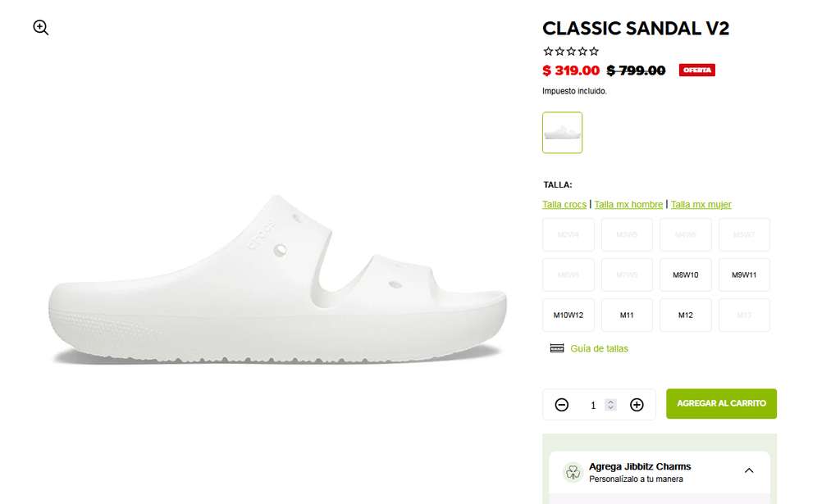Click Agregar al carrito button
This screenshot has width=840, height=504.
click(721, 403)
